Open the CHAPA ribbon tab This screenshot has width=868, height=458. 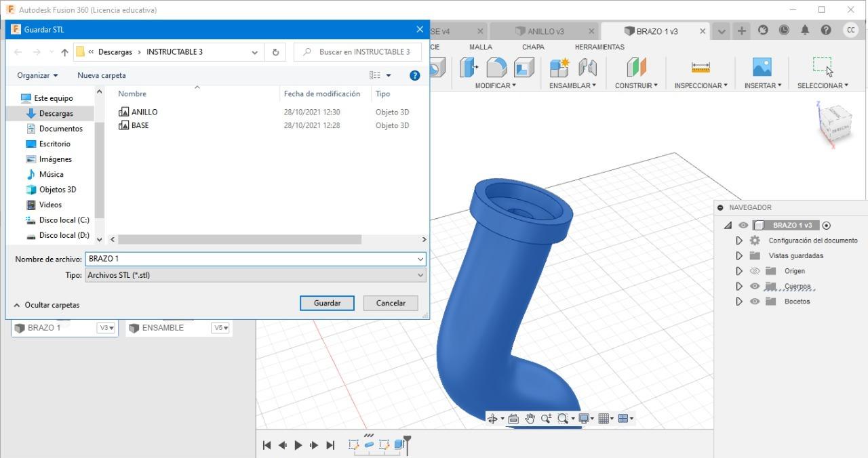tap(533, 47)
